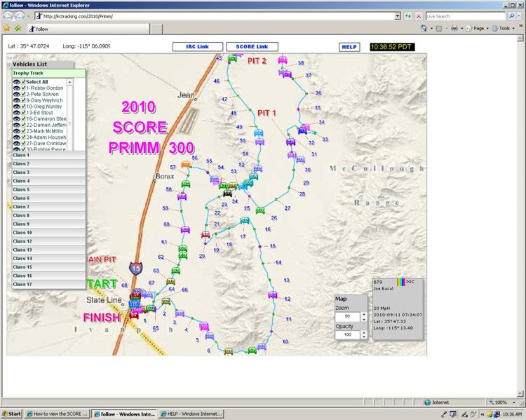This screenshot has height=420, width=526.
Task: Click the browser Forward arrow button
Action: [20, 16]
